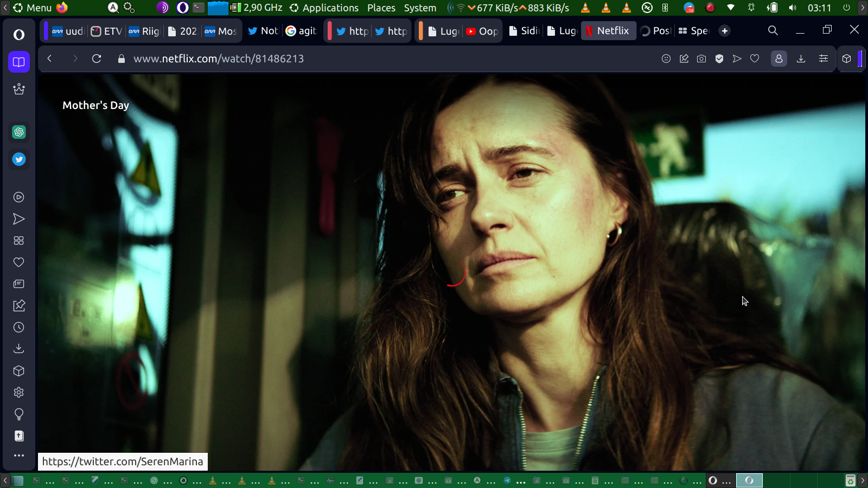Open Extensions cube icon in the sidebar
The width and height of the screenshot is (868, 488).
point(19,371)
